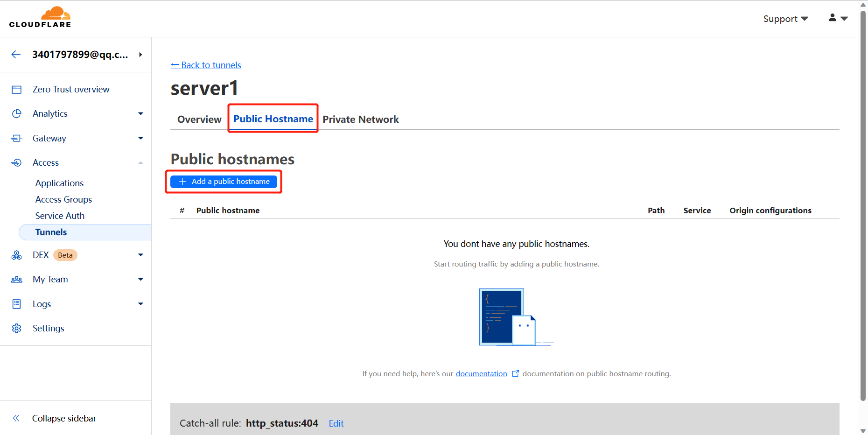The image size is (868, 435).
Task: Open Applications under Access
Action: click(x=59, y=183)
